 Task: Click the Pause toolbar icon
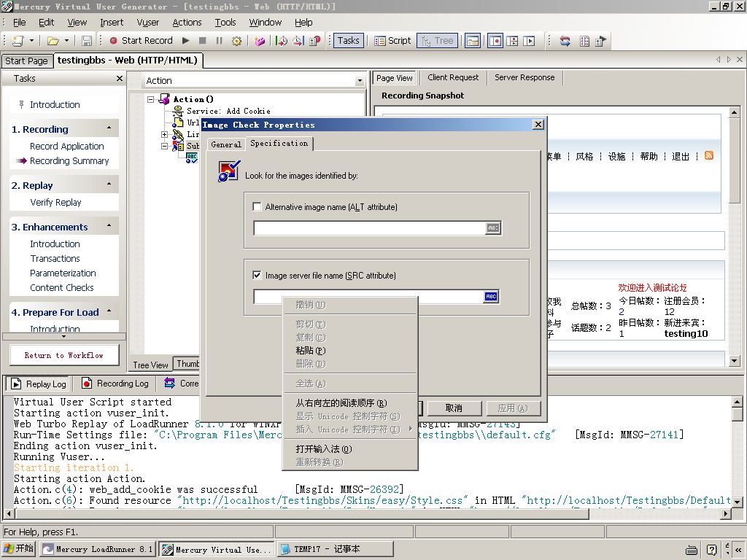(219, 41)
